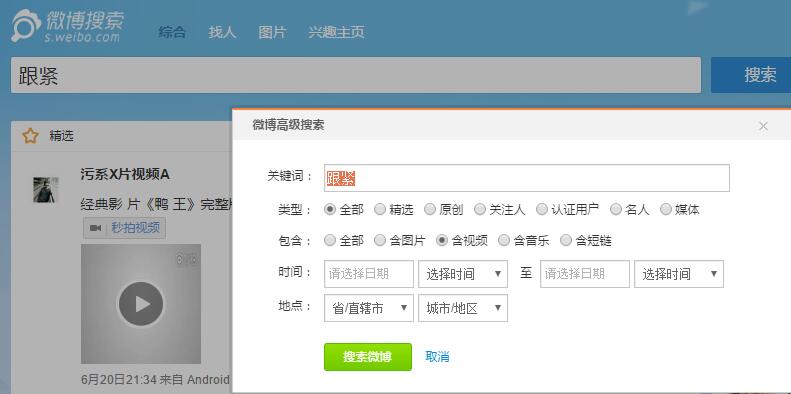Select 认证用户 type radio button
This screenshot has width=791, height=394.
(x=541, y=209)
